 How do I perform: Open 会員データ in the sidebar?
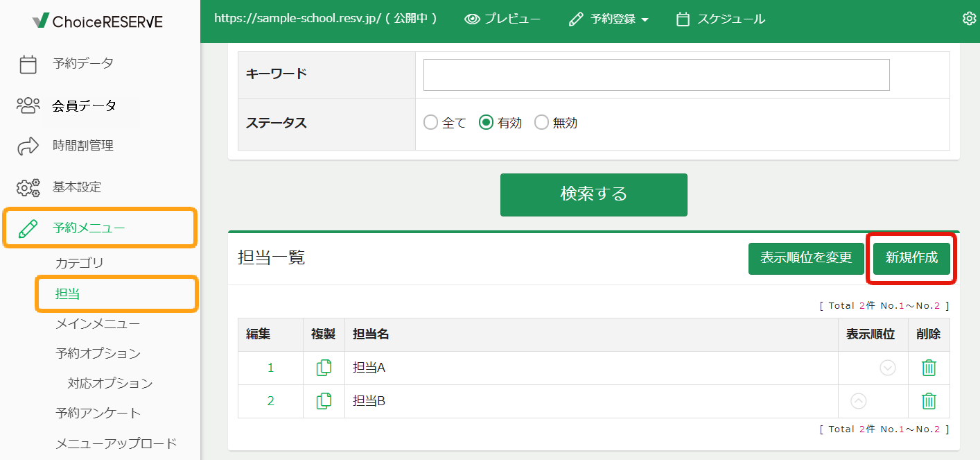[84, 105]
